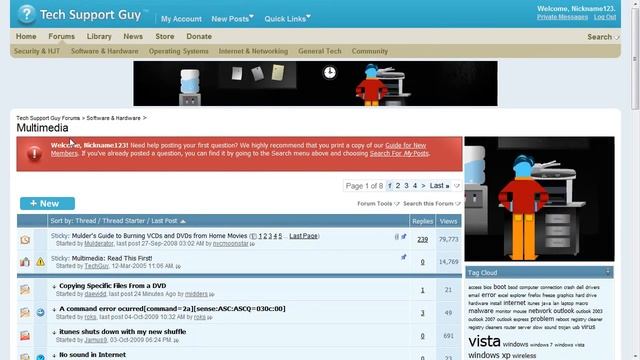
Task: Open the Library tab
Action: point(99,36)
